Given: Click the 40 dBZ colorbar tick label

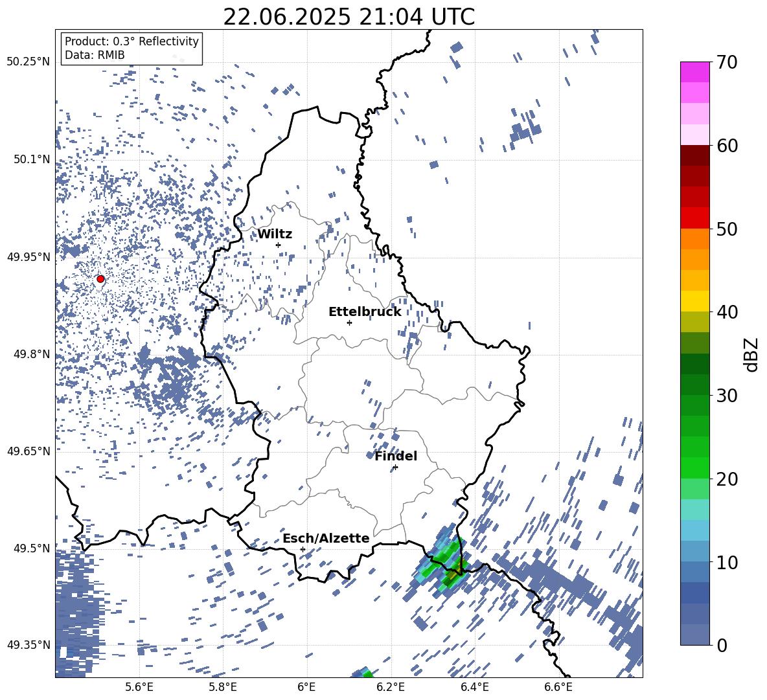Looking at the screenshot, I should [727, 312].
